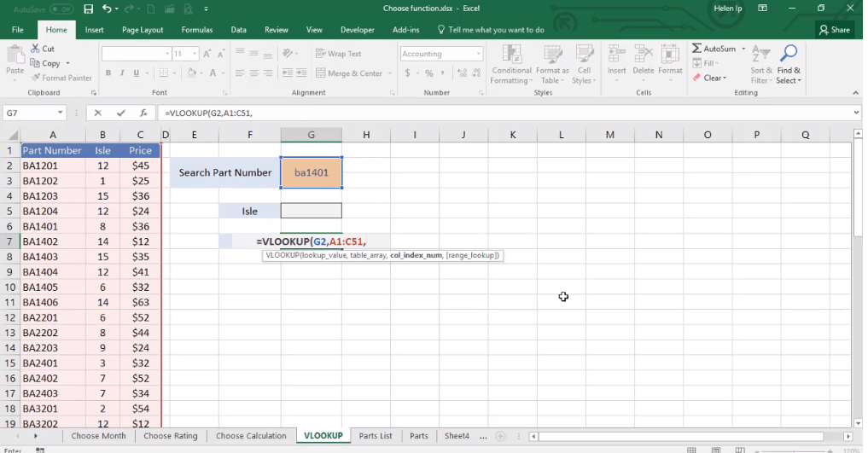The width and height of the screenshot is (868, 453).
Task: Click the Orientation text angle icon
Action: (x=288, y=54)
